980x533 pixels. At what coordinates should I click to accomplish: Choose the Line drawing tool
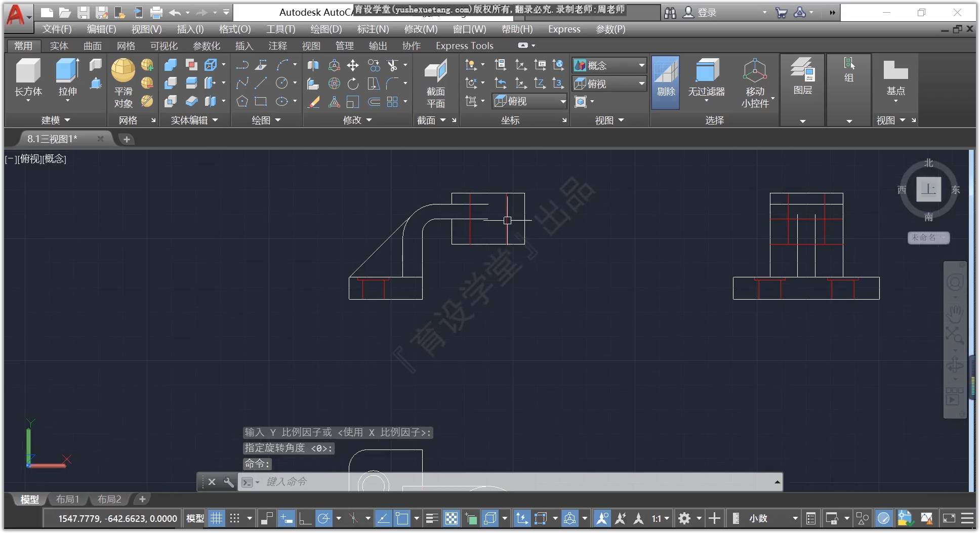pyautogui.click(x=261, y=83)
